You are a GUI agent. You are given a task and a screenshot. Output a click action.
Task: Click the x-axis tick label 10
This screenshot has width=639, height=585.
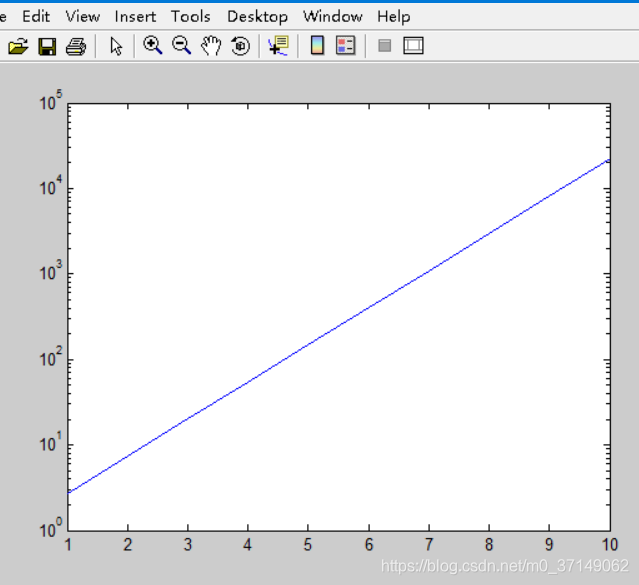click(x=609, y=545)
